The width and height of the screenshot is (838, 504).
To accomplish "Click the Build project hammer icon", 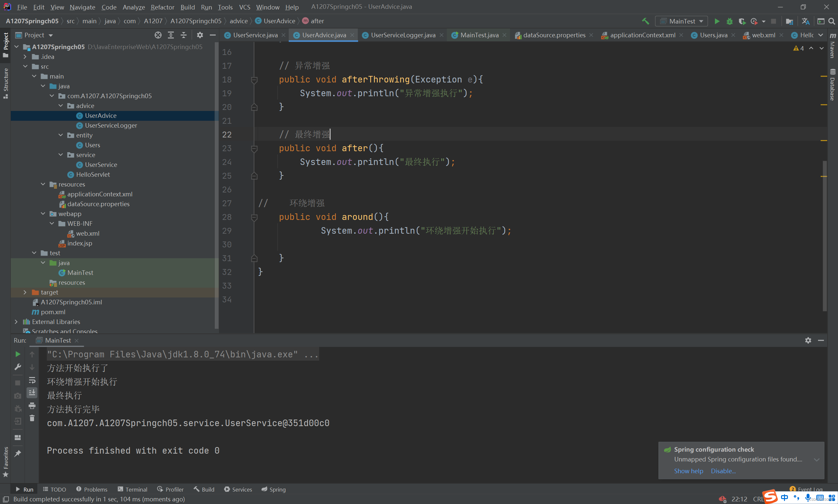I will pos(646,21).
